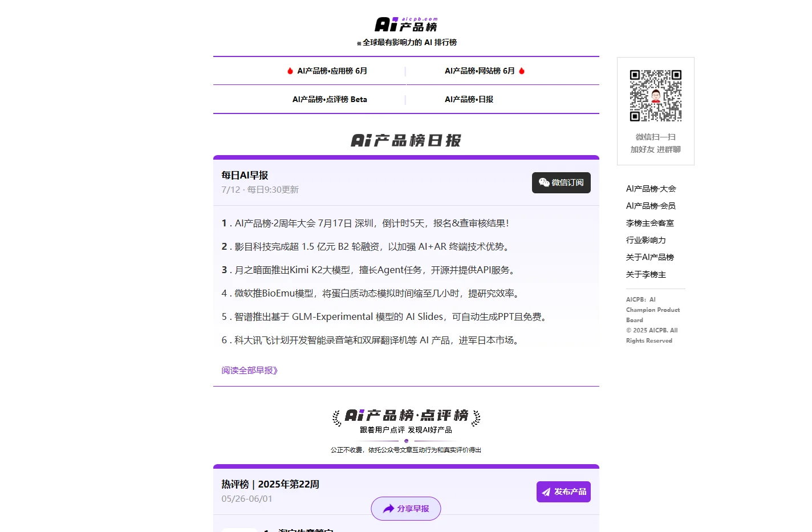
Task: Click the AI产品榜 logo at top
Action: [406, 25]
